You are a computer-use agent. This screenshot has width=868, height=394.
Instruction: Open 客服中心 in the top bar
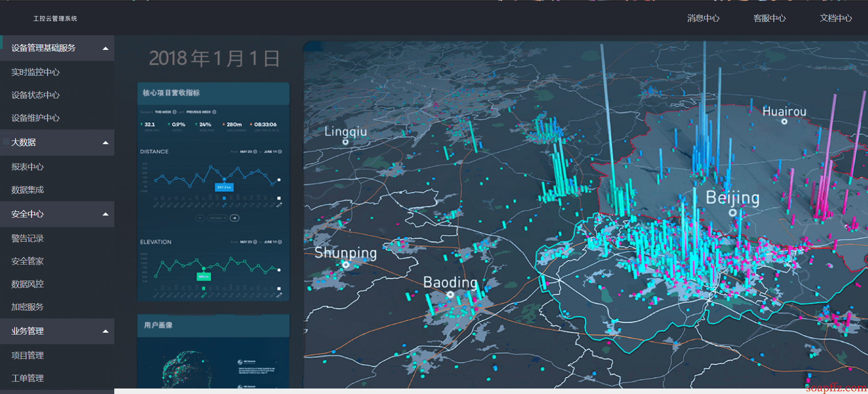coord(769,18)
